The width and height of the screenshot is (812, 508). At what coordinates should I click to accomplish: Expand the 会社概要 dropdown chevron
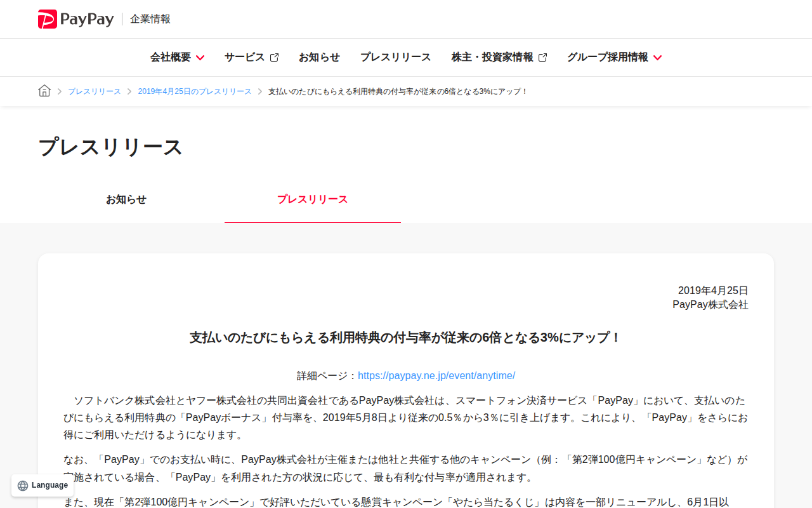click(x=200, y=58)
